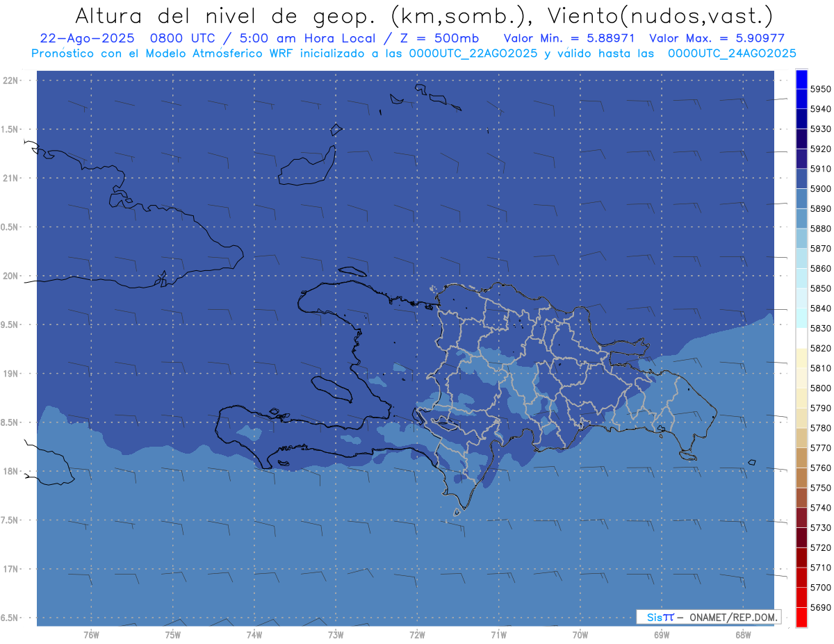
Task: Click the 5840 colorbar label
Action: [x=821, y=308]
